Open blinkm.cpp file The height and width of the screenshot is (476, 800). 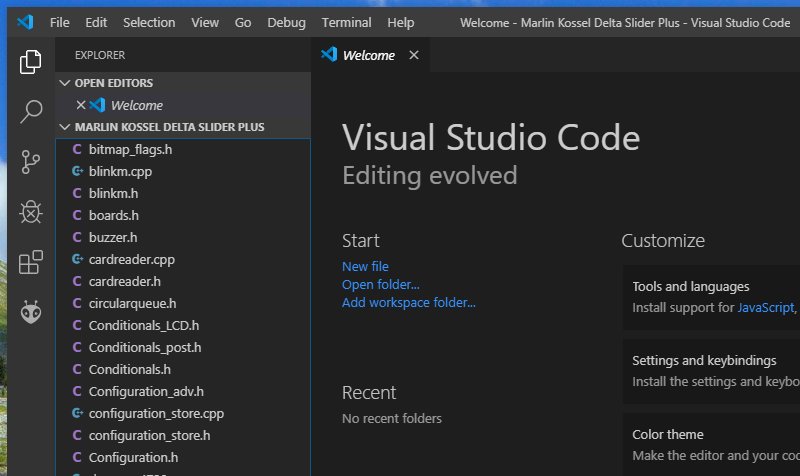(183, 171)
